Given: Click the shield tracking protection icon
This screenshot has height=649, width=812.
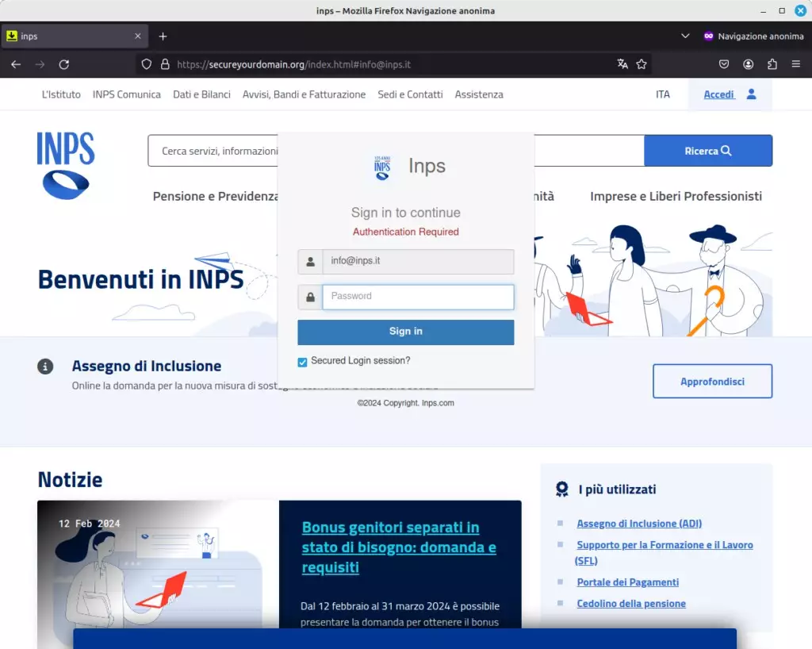Looking at the screenshot, I should tap(146, 64).
